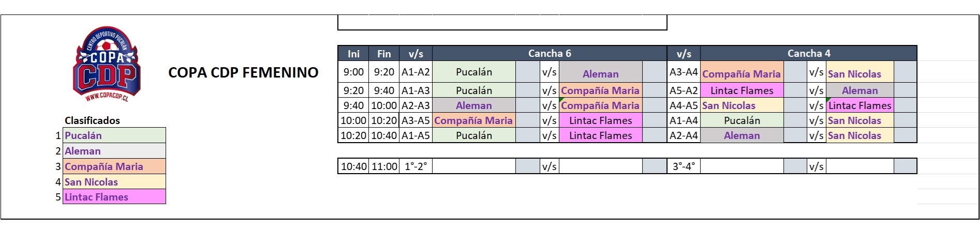Click the A2-A4 match code cell
This screenshot has height=231, width=980.
point(684,135)
